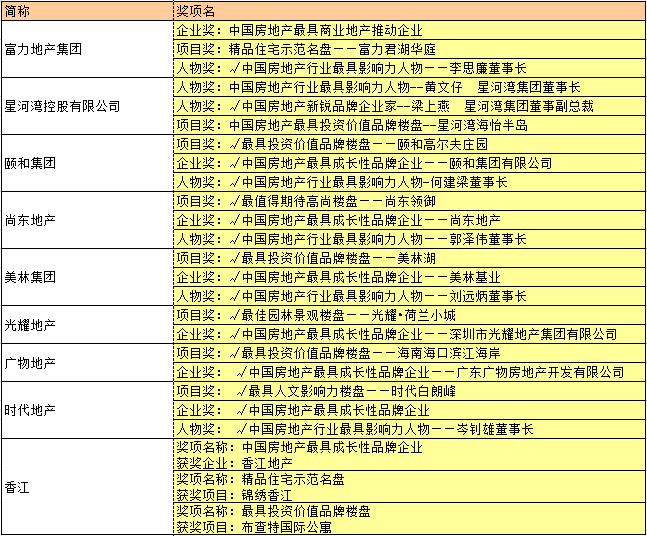Select the row 最佳园林景观楼盘——光耀·荷兰小城

[x=409, y=315]
